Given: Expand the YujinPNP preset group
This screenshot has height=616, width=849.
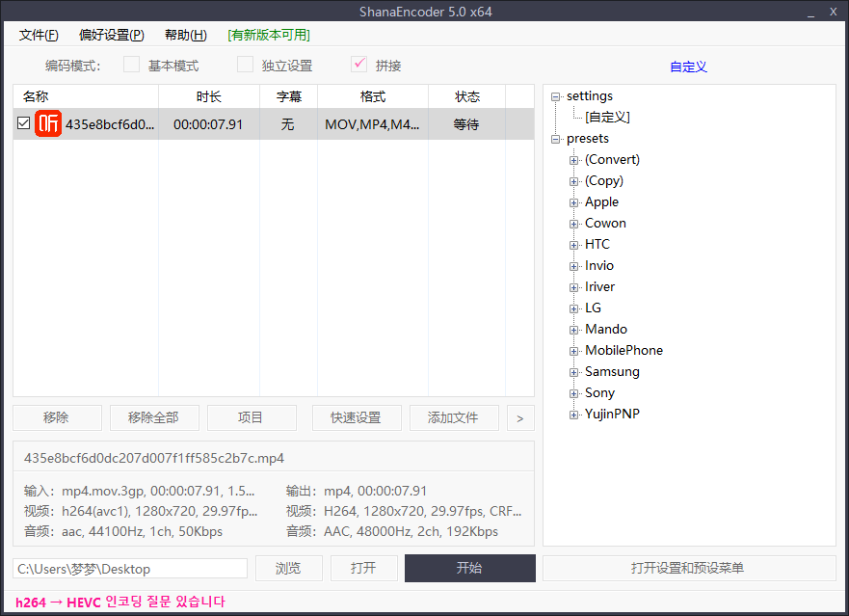Looking at the screenshot, I should (x=574, y=415).
